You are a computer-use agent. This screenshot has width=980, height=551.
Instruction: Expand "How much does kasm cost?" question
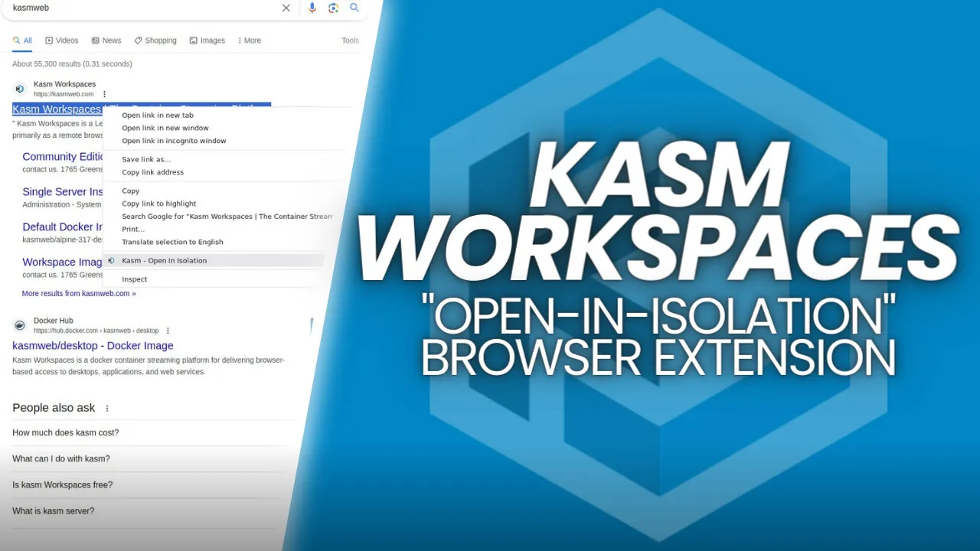point(66,433)
